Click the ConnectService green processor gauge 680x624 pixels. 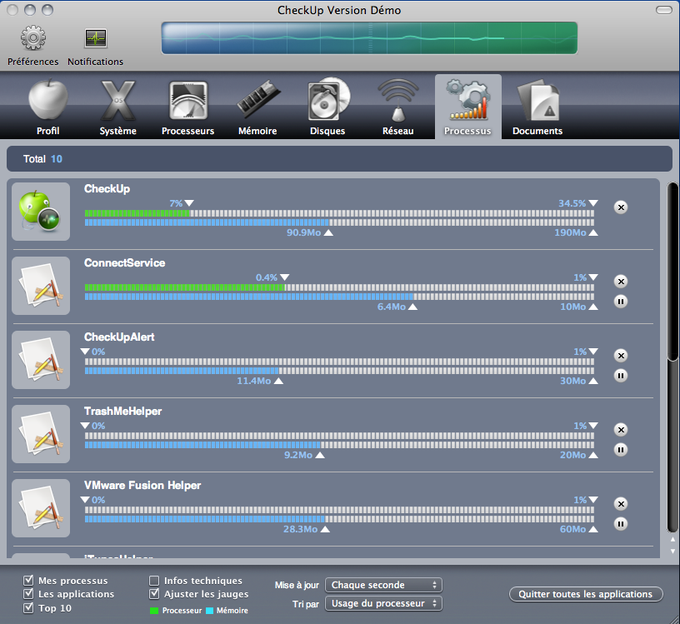coord(185,287)
